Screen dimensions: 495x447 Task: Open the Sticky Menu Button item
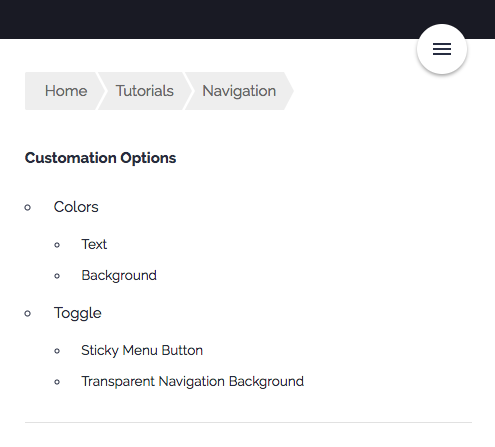[x=142, y=351]
